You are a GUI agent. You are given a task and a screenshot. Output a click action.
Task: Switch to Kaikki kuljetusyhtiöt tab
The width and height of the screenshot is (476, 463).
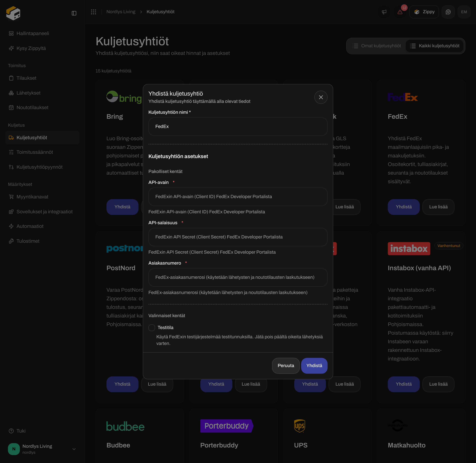pos(435,46)
